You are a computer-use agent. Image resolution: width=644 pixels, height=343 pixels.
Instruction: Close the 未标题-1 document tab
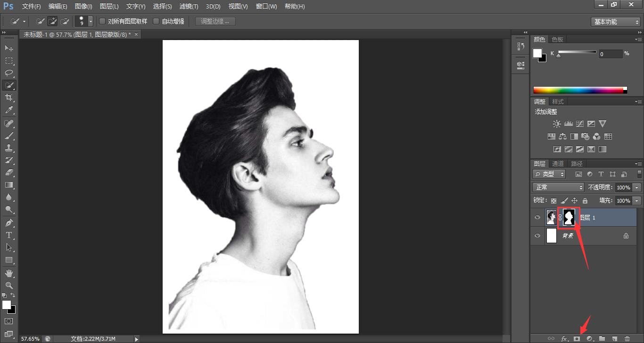(x=136, y=34)
